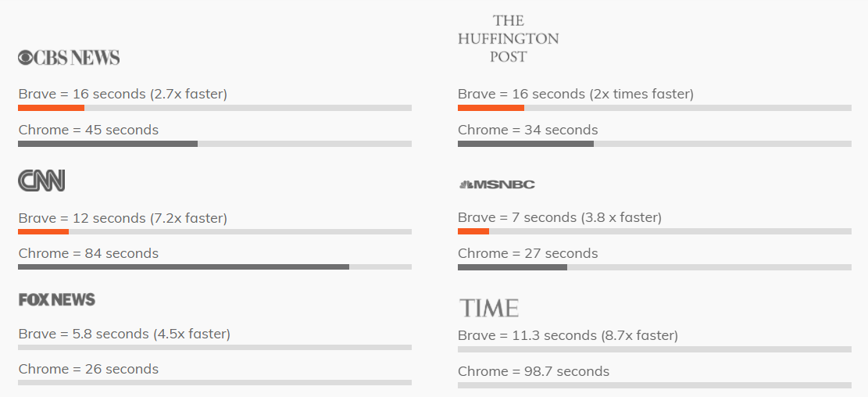Select the text 'Chrome = 98.7 seconds'

click(x=534, y=371)
